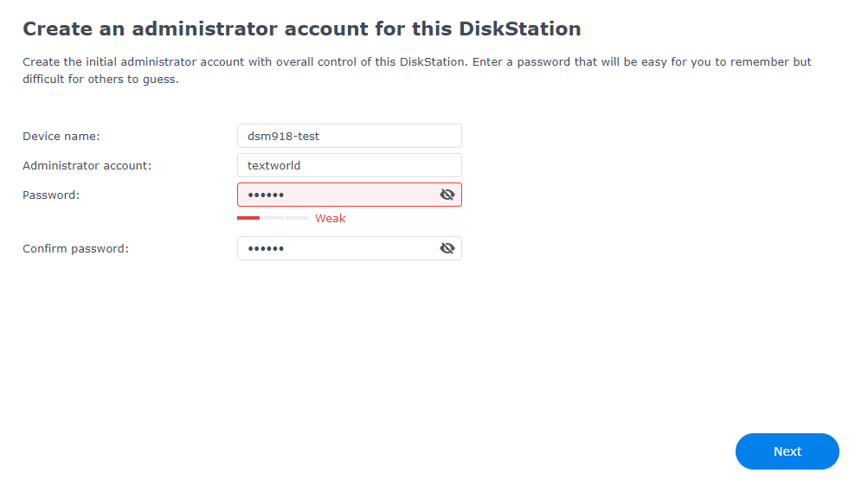
Task: Click the description line starting 'Create the initial'
Action: point(416,62)
